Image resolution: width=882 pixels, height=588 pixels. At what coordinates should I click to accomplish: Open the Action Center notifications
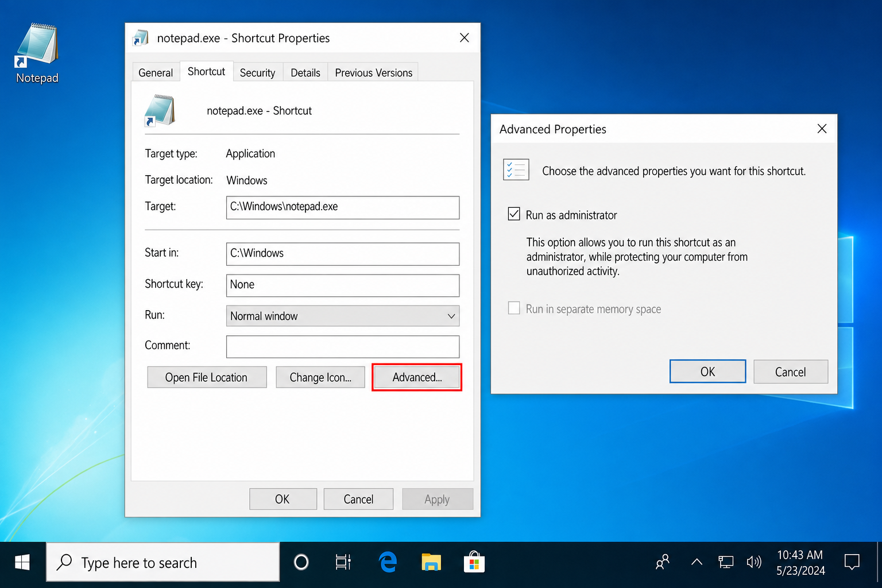point(852,562)
